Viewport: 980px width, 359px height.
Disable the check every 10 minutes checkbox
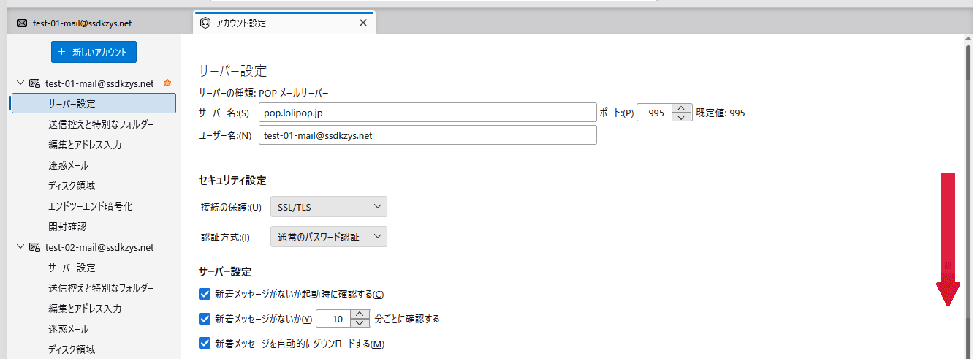(x=205, y=319)
